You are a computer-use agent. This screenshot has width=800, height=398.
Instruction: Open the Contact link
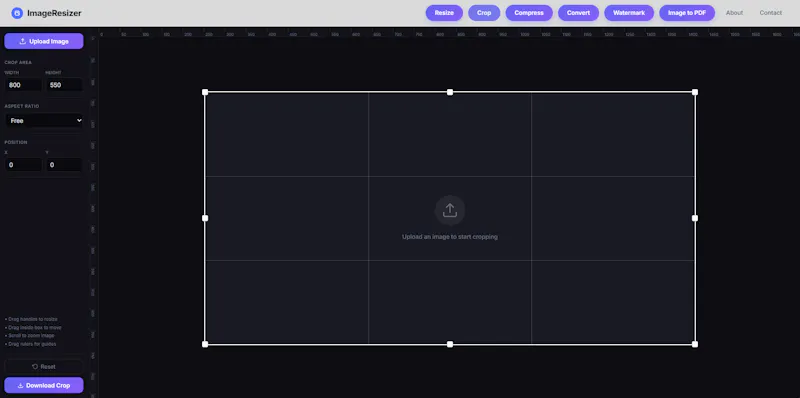770,13
